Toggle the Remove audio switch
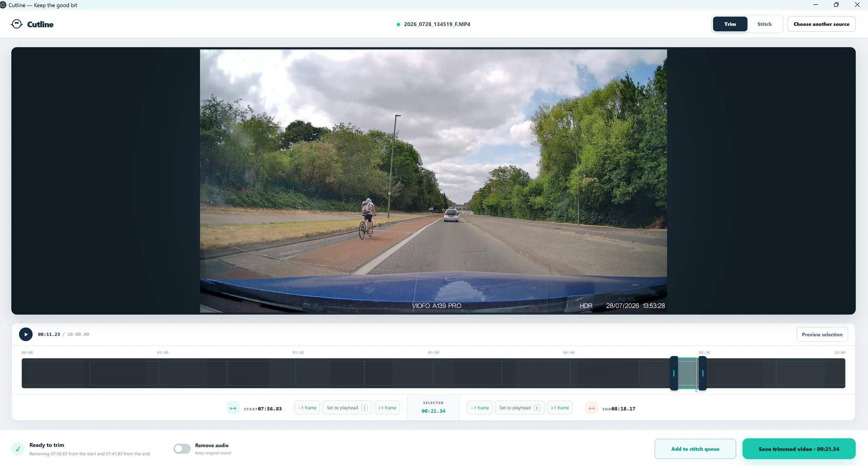 click(x=182, y=449)
